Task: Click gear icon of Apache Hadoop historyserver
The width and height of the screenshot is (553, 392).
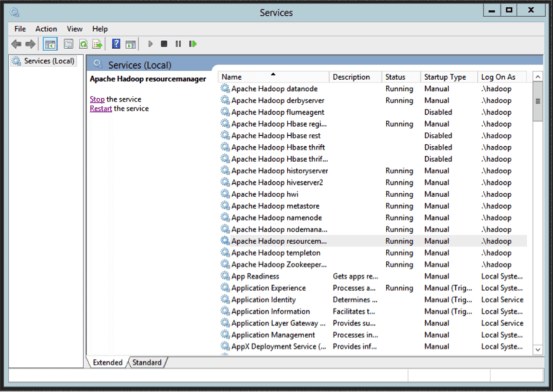Action: click(225, 170)
